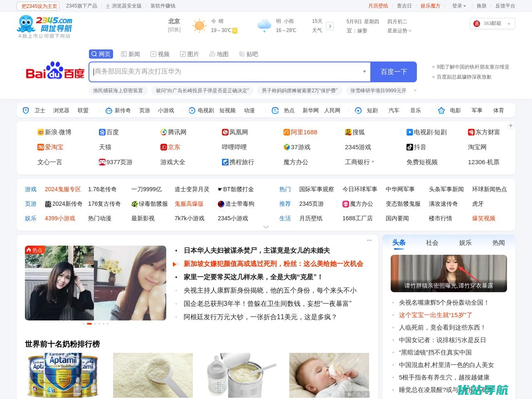The width and height of the screenshot is (532, 399).
Task: Open the 换肤 skin link
Action: point(481,6)
